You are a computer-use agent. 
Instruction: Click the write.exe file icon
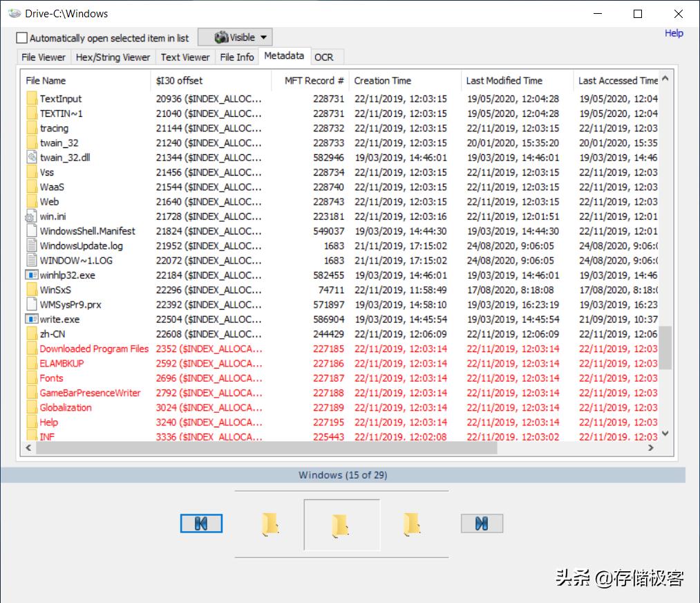coord(31,319)
